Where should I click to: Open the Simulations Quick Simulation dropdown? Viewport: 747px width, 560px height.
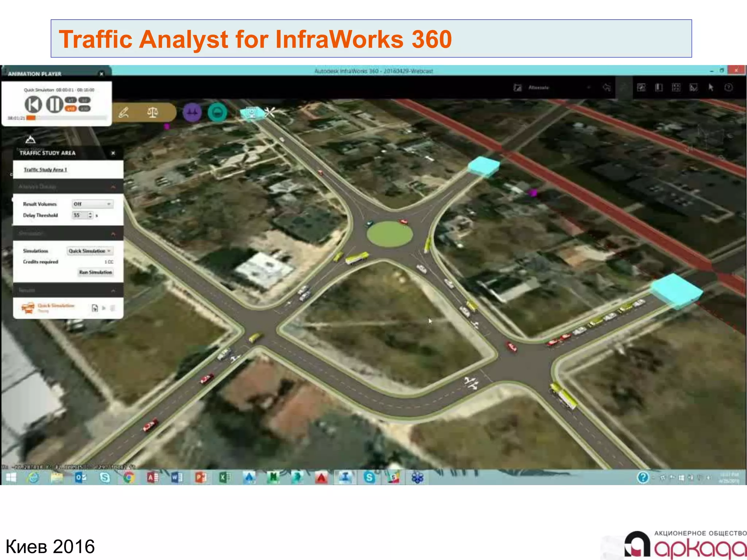click(90, 251)
